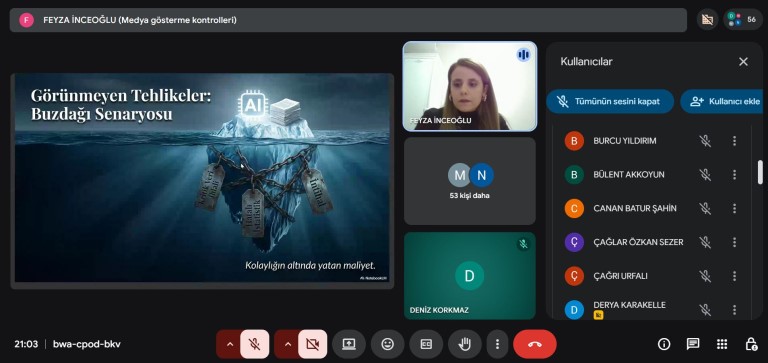
Task: Click muted mic icon on DENİZ tile
Action: coord(524,244)
